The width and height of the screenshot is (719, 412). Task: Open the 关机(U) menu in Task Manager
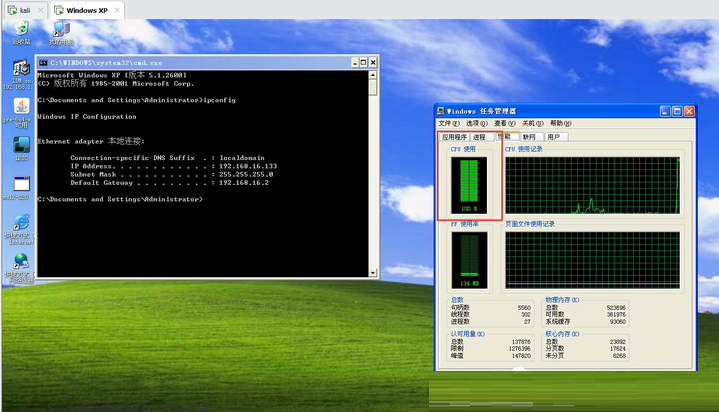point(532,123)
